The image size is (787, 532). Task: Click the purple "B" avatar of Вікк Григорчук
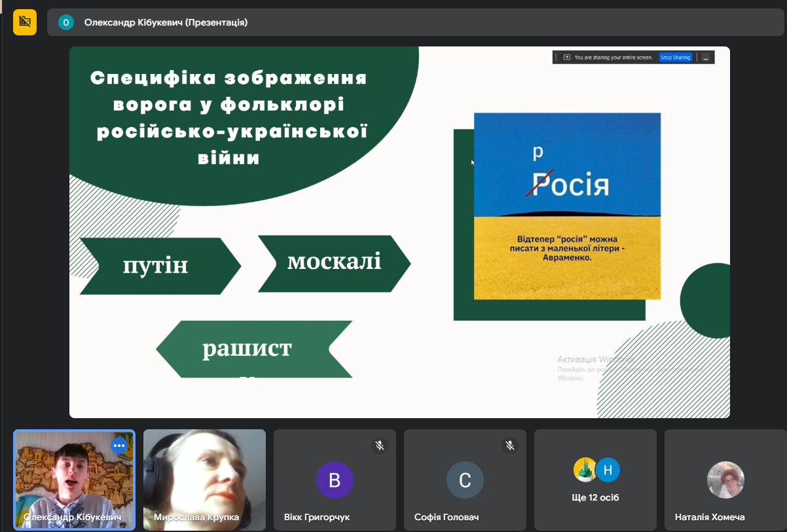coord(335,480)
